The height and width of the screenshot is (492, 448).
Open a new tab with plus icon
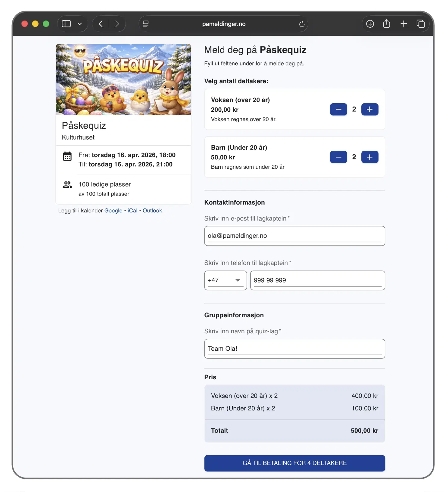coord(404,24)
